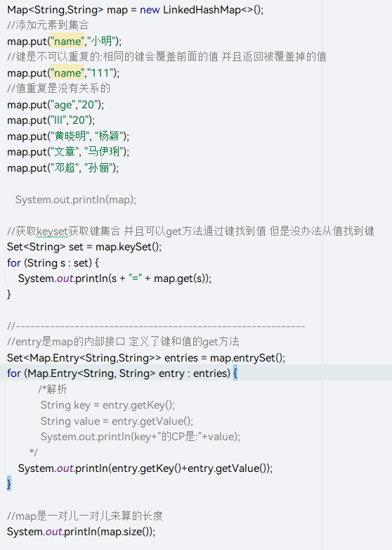This screenshot has width=392, height=550.
Task: Click 'String key = entry.getKey();' comment line
Action: point(108,405)
